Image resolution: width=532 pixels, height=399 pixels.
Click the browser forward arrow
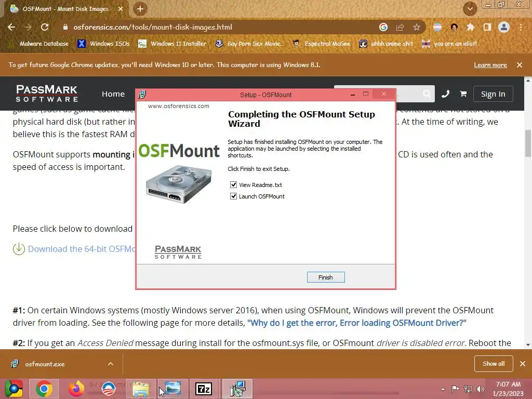tap(28, 27)
